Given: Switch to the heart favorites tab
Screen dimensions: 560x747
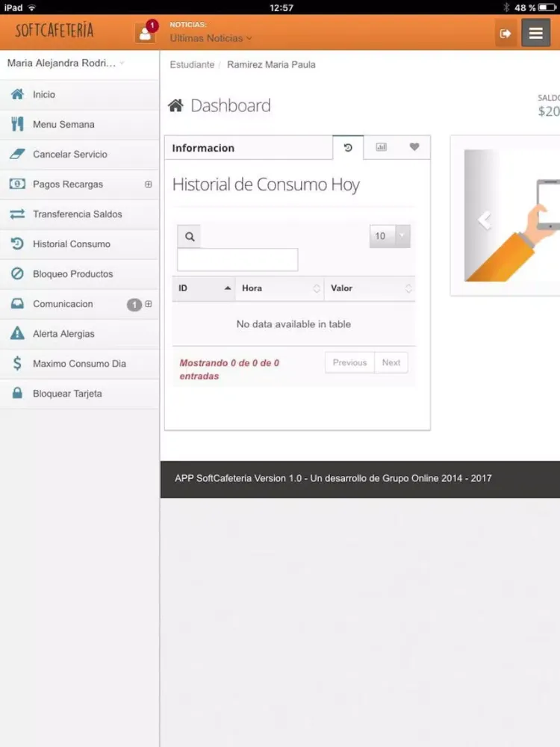Looking at the screenshot, I should (x=414, y=148).
